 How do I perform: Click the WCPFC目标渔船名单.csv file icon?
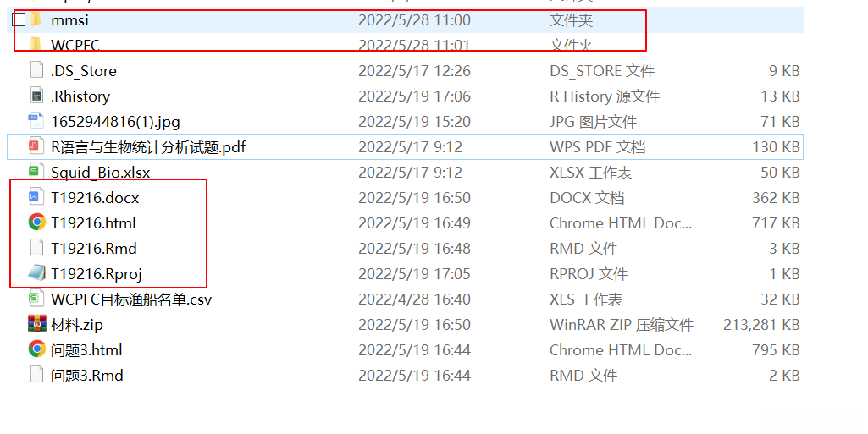[36, 299]
